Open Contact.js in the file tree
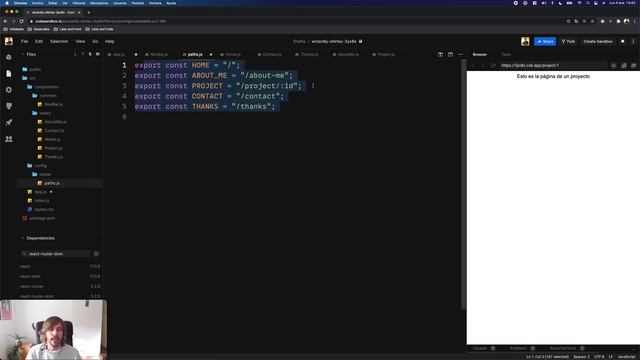 pyautogui.click(x=54, y=131)
